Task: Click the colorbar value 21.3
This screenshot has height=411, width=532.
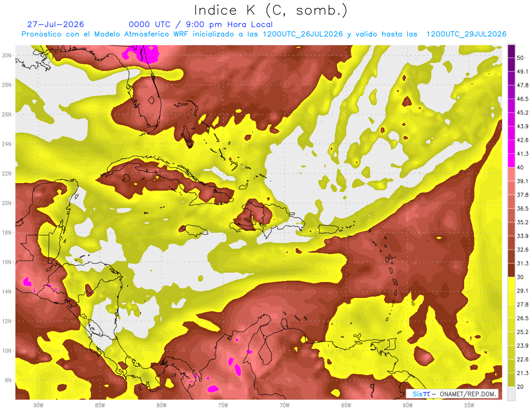Action: tap(523, 373)
